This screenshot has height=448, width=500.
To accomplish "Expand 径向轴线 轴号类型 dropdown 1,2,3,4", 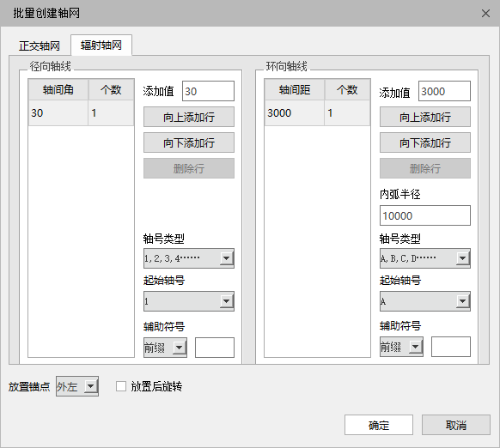I will [189, 258].
